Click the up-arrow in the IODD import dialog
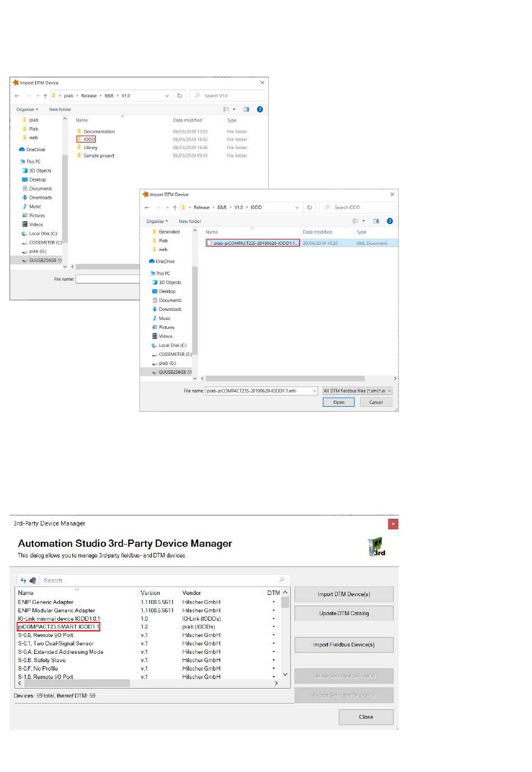The image size is (532, 772). (175, 208)
